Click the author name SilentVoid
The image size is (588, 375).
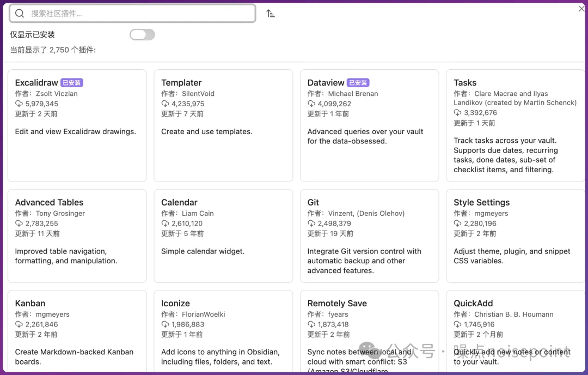198,93
